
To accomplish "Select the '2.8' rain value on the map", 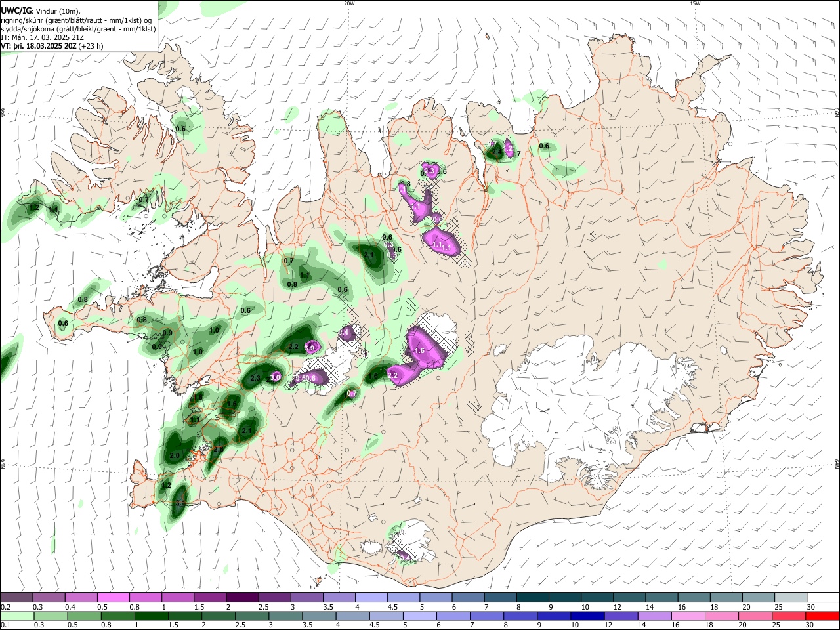I will (x=219, y=450).
